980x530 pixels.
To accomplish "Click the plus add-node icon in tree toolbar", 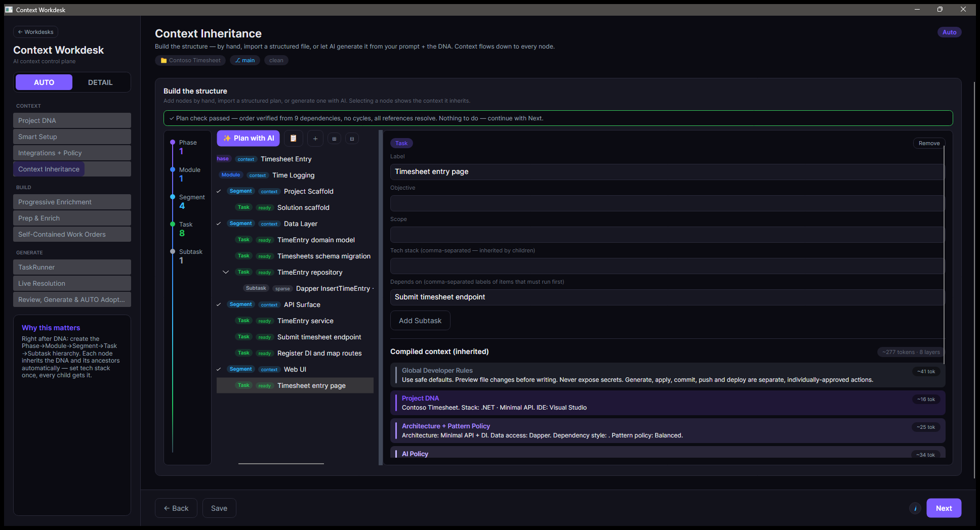I will pyautogui.click(x=315, y=139).
